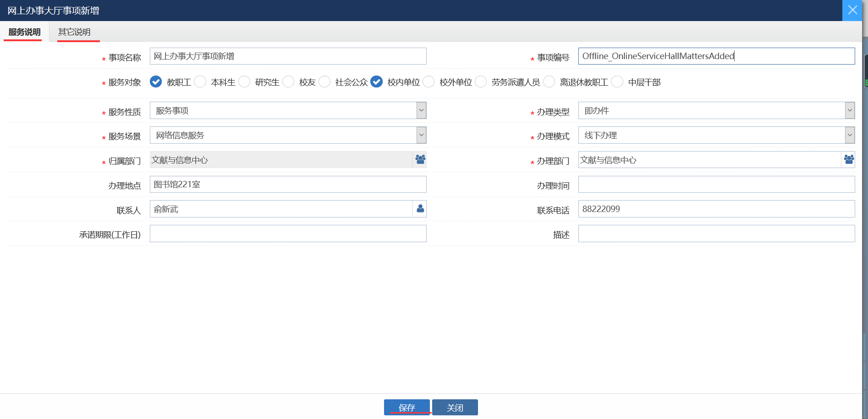The height and width of the screenshot is (419, 868).
Task: Click the person picker icon for 联系人
Action: click(420, 209)
